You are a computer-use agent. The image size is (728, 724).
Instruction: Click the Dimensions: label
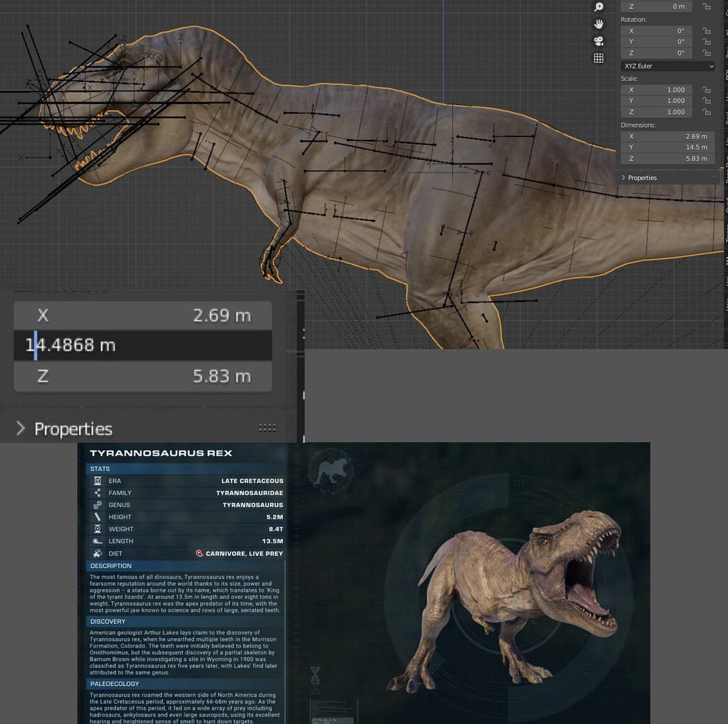[638, 125]
